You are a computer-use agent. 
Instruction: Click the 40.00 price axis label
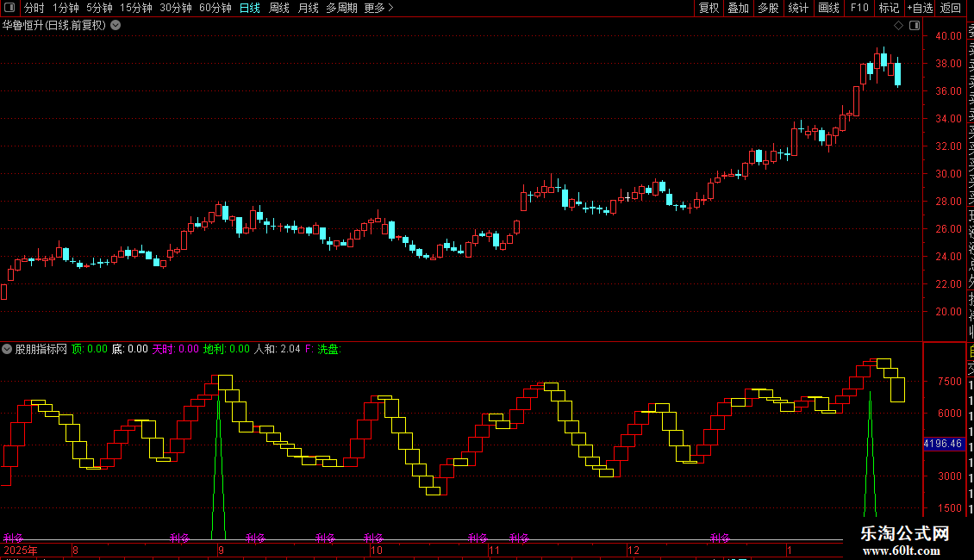(x=948, y=36)
